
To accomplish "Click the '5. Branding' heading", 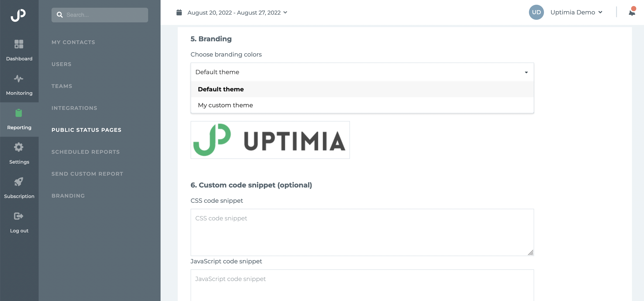I will pyautogui.click(x=211, y=39).
